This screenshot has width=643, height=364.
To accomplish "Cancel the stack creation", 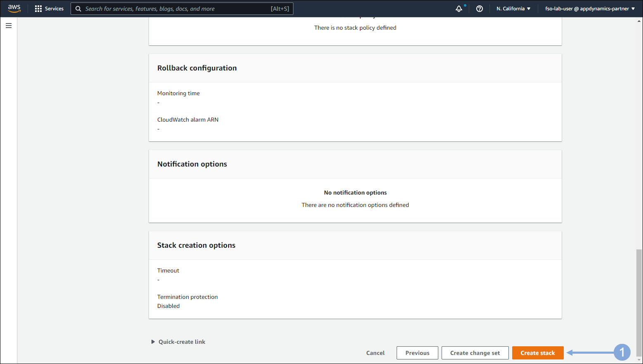I will 375,353.
